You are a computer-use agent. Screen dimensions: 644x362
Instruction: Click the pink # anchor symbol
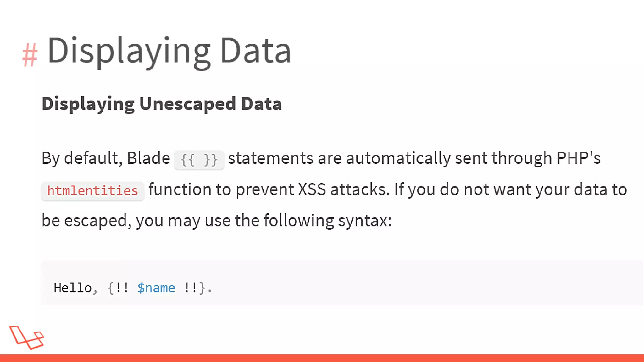[x=30, y=55]
